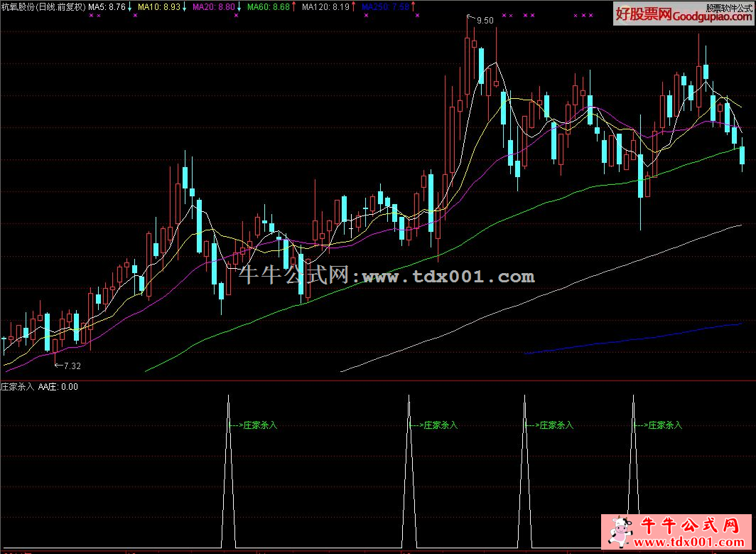The width and height of the screenshot is (756, 554).
Task: Click the 庄家杀入 sub-chart indicator name
Action: click(17, 387)
